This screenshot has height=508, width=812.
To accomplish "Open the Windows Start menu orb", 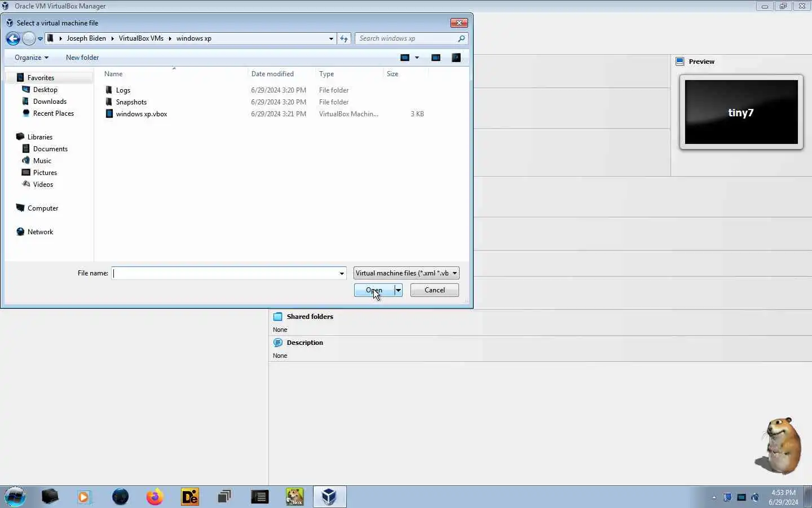I will [15, 497].
